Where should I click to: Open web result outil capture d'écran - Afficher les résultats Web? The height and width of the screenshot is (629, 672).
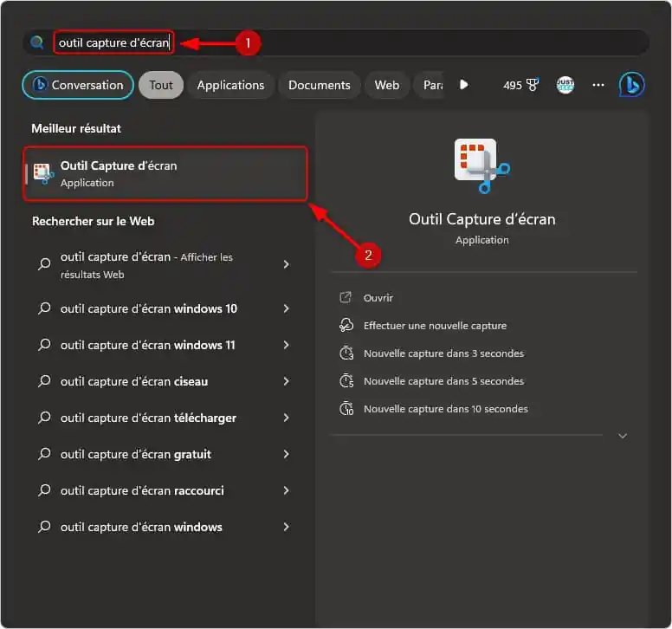[165, 265]
